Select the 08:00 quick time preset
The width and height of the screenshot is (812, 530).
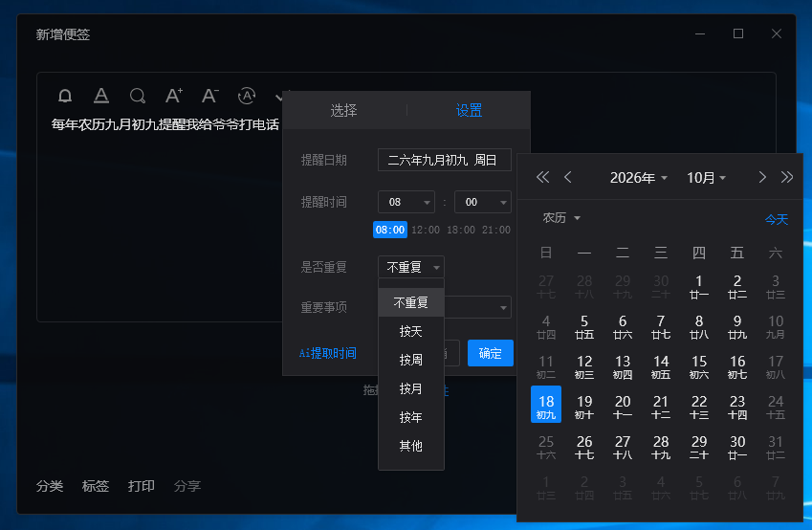(x=390, y=230)
